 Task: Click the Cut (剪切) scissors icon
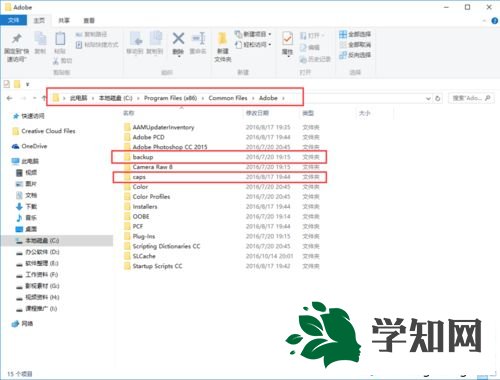[x=56, y=61]
